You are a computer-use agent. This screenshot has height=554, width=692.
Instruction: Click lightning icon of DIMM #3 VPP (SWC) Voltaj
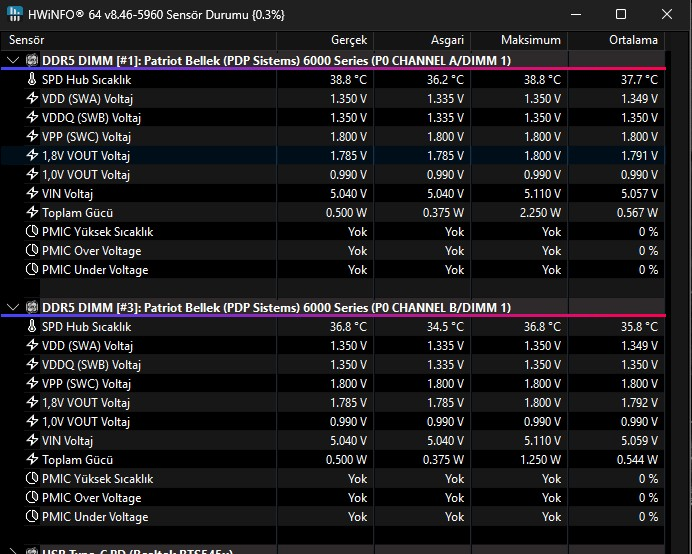pyautogui.click(x=32, y=383)
